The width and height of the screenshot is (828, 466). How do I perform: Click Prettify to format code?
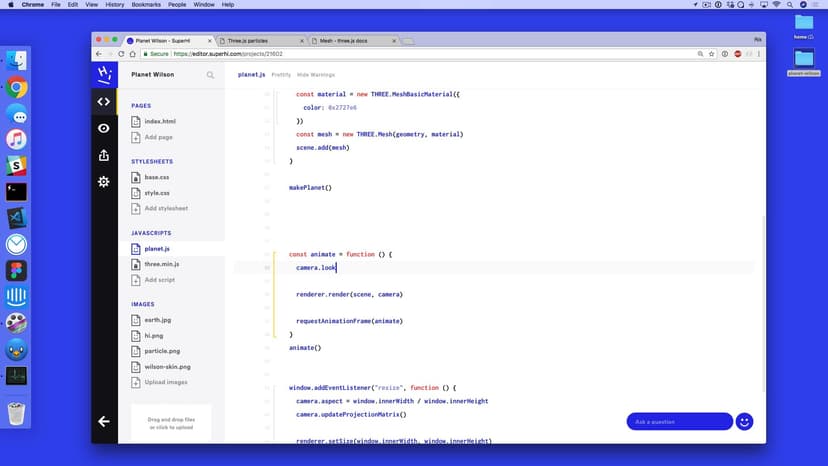(x=281, y=75)
